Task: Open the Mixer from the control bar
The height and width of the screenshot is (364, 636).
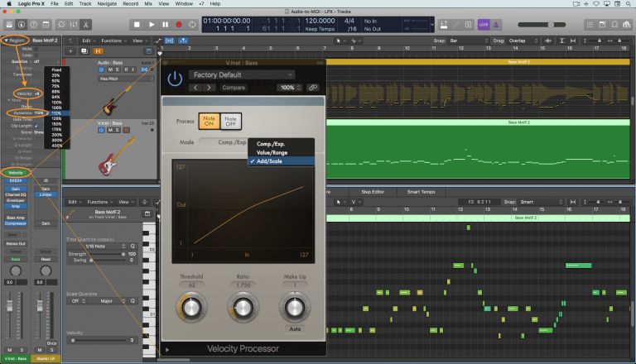Action: point(74,25)
